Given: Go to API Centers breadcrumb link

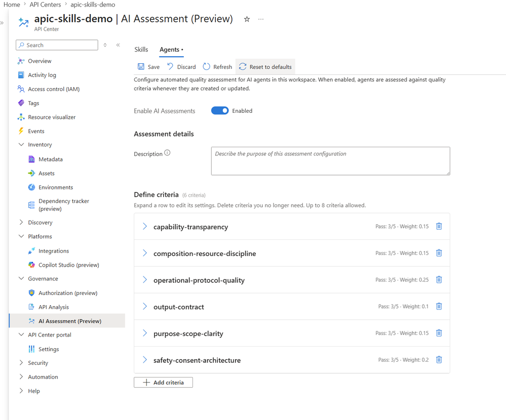Looking at the screenshot, I should click(x=45, y=5).
